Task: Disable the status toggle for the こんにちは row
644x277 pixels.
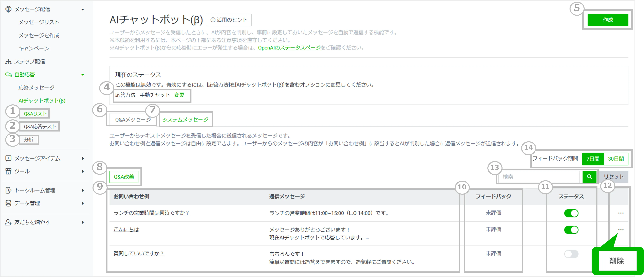Action: point(571,230)
